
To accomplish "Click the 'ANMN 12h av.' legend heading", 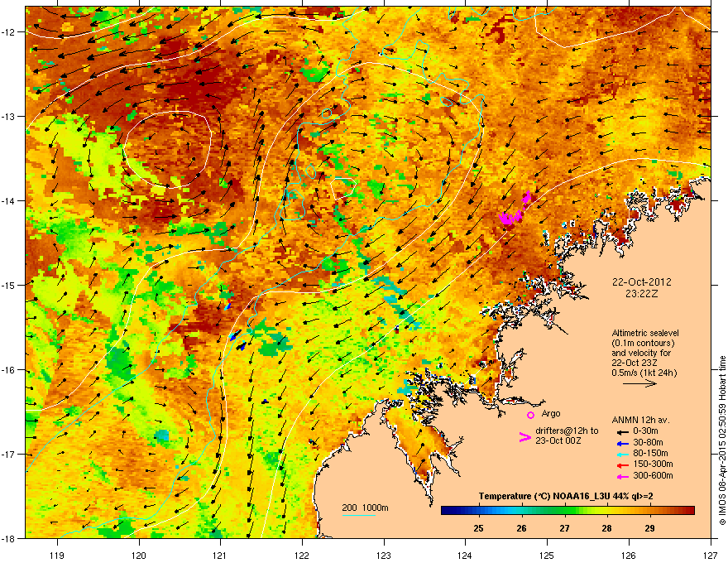I will coord(640,420).
